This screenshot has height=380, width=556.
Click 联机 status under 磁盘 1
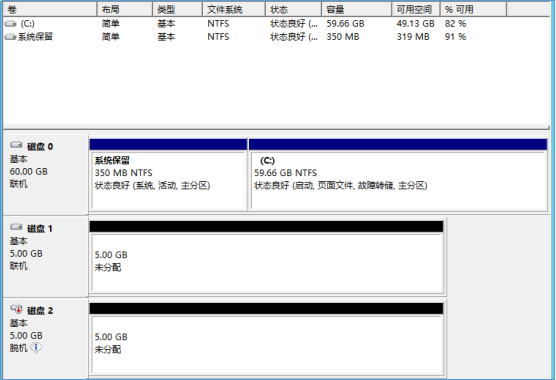point(18,266)
